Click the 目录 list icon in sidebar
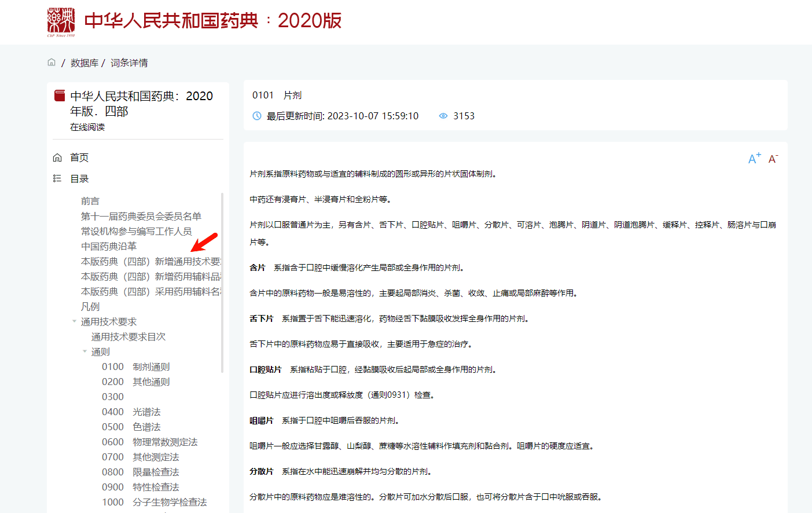The height and width of the screenshot is (513, 812). [x=57, y=178]
